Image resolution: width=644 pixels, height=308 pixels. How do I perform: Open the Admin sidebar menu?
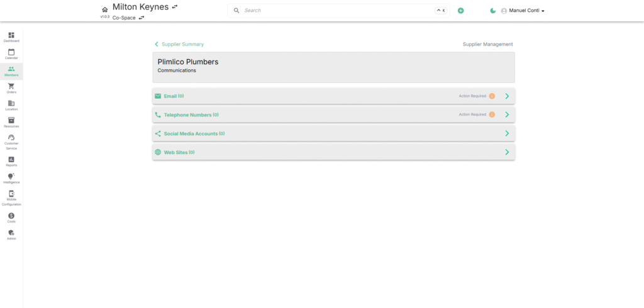pyautogui.click(x=11, y=234)
